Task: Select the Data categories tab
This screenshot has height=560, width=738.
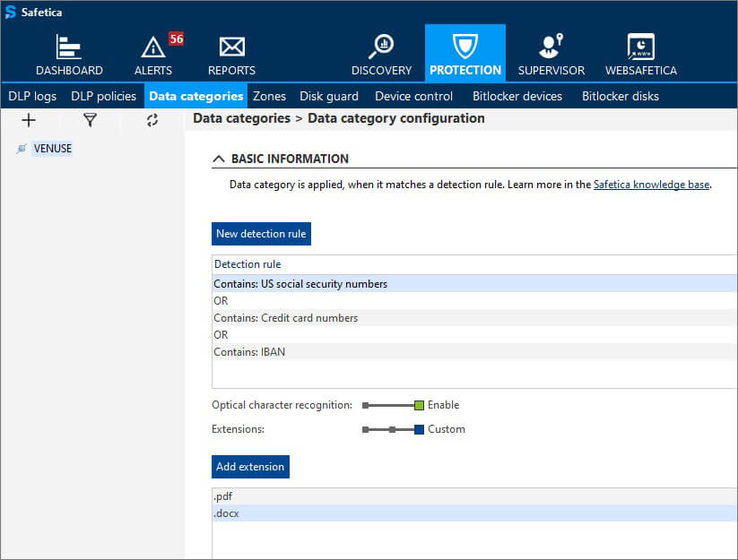Action: pos(195,96)
